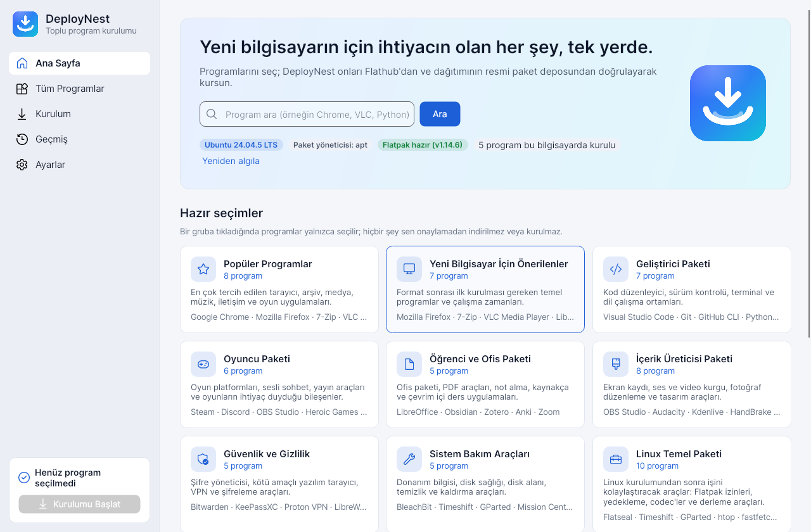Select the shield icon of Güvenlik ve Gizlilik
The image size is (811, 532).
pyautogui.click(x=203, y=459)
